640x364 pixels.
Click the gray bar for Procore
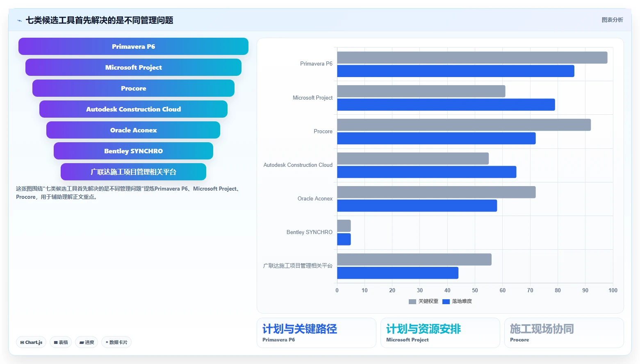pos(464,125)
